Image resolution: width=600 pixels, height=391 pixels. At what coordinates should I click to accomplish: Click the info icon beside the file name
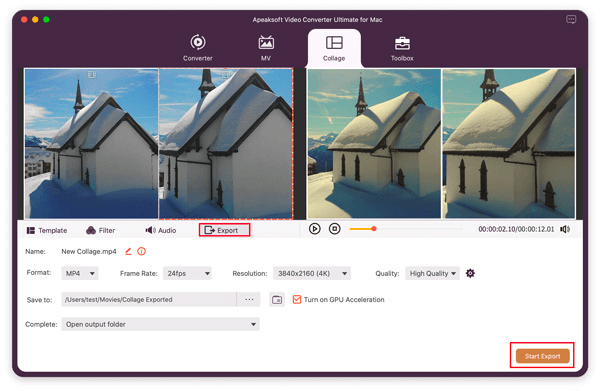click(142, 251)
